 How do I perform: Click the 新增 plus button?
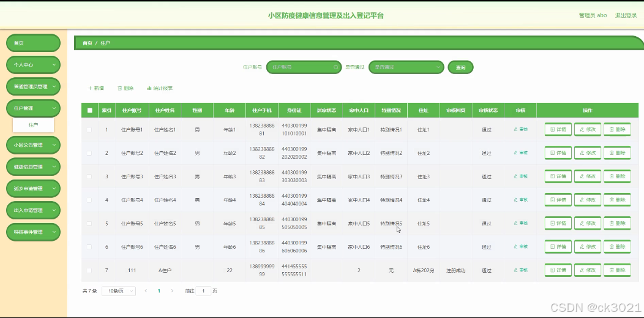(x=95, y=88)
